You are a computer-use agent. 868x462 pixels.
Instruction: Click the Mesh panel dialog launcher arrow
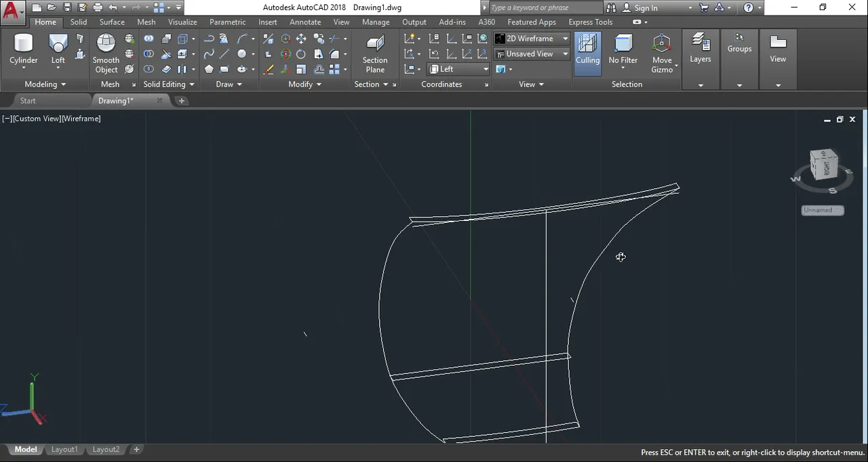coord(133,85)
